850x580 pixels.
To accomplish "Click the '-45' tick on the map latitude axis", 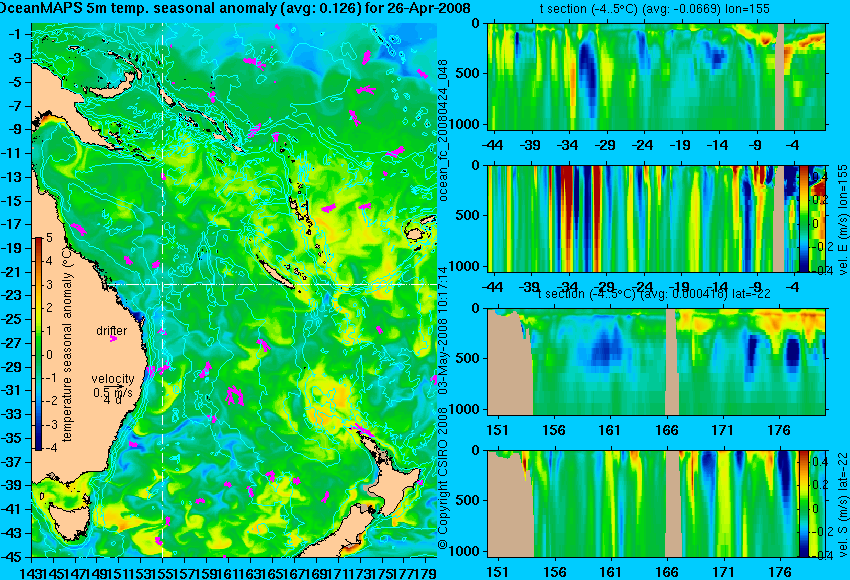I will (x=12, y=557).
